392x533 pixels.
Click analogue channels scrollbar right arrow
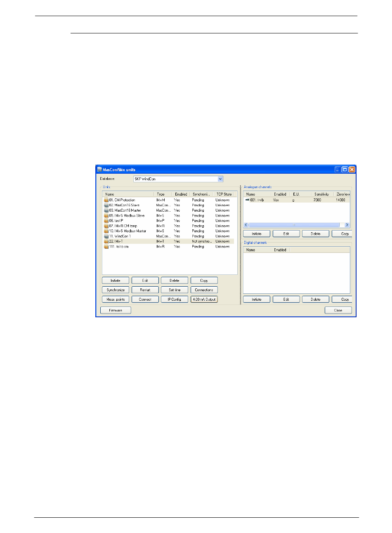tap(347, 225)
